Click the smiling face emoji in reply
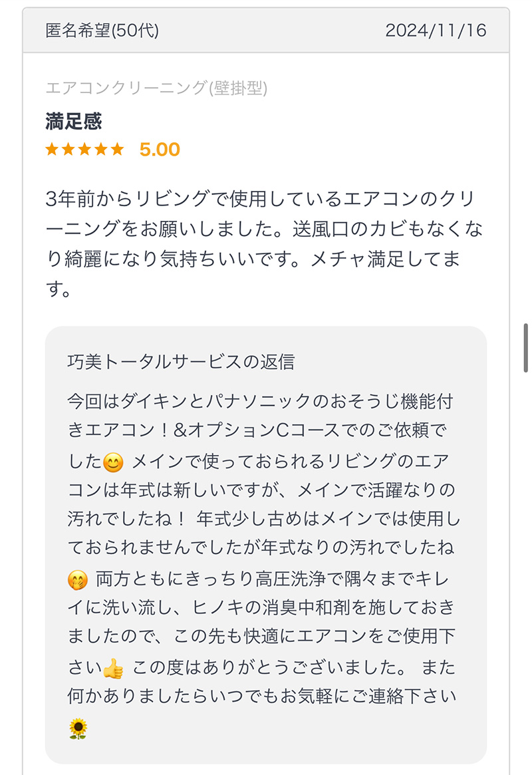The height and width of the screenshot is (775, 532). click(113, 462)
